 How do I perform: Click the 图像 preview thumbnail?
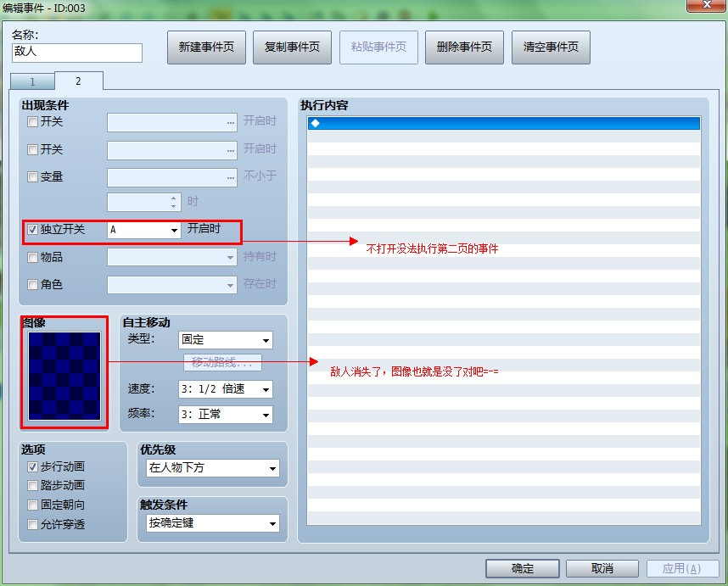coord(64,376)
